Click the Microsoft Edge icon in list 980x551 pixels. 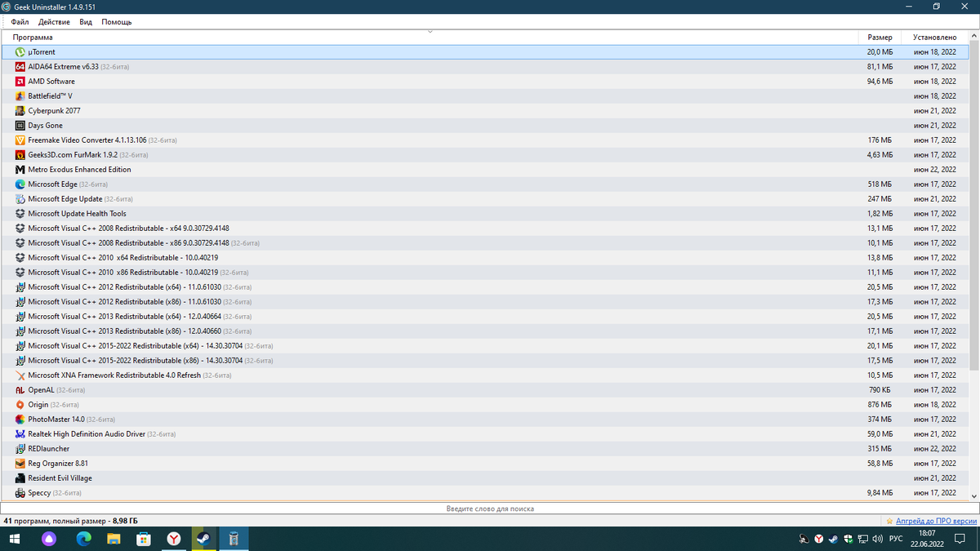click(x=20, y=184)
